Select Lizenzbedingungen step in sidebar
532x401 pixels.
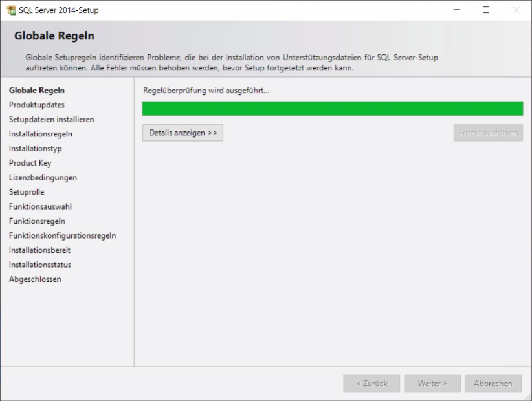click(43, 177)
